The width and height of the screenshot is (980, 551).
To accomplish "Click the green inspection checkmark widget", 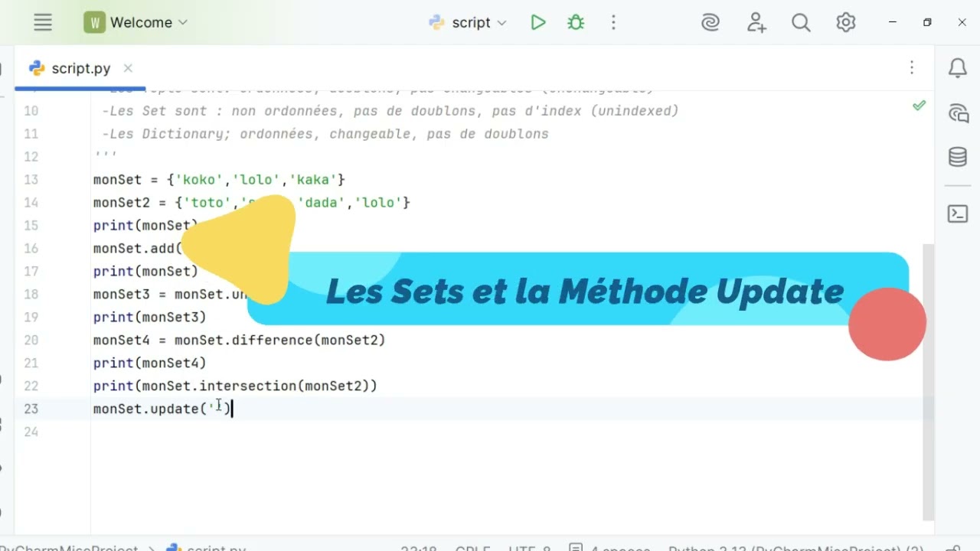I will tap(920, 106).
